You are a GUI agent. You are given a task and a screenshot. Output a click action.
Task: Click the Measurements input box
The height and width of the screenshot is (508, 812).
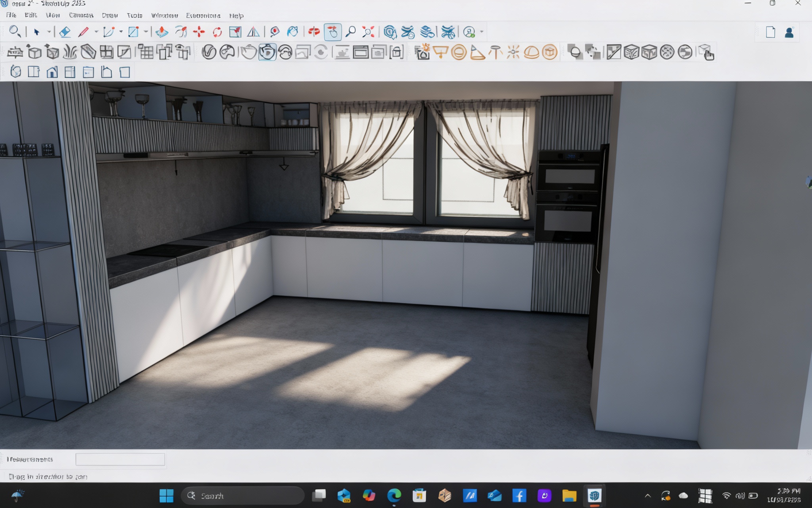[x=120, y=459]
